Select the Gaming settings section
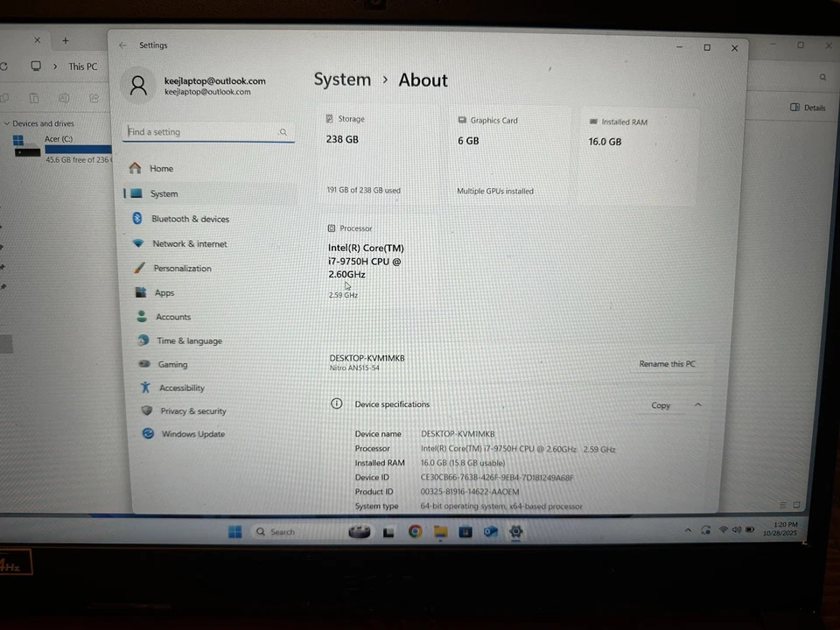 172,364
